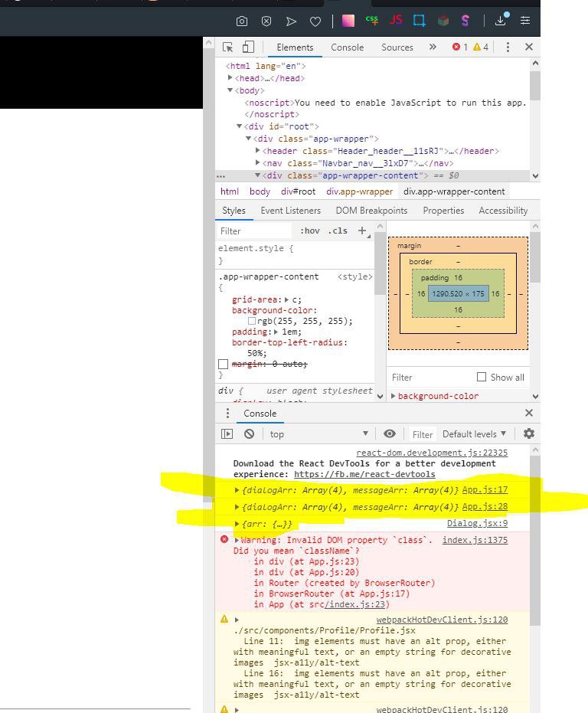Viewport: 588px width, 713px height.
Task: Toggle the device toolbar icon
Action: 248,47
